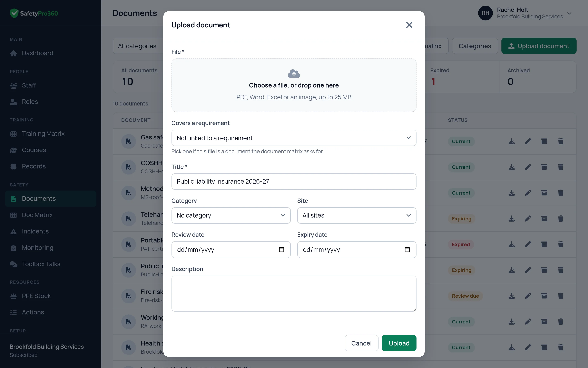Delete the Review due document
The image size is (588, 368).
click(x=561, y=296)
